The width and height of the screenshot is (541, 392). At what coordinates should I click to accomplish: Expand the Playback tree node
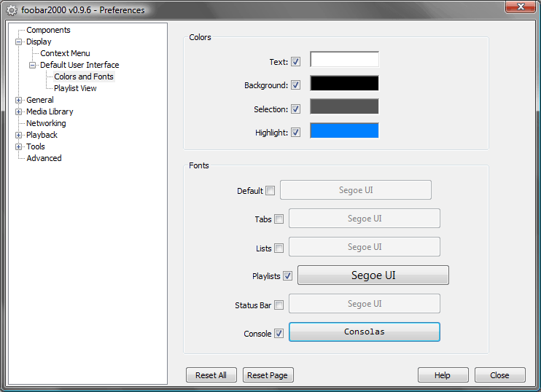19,136
